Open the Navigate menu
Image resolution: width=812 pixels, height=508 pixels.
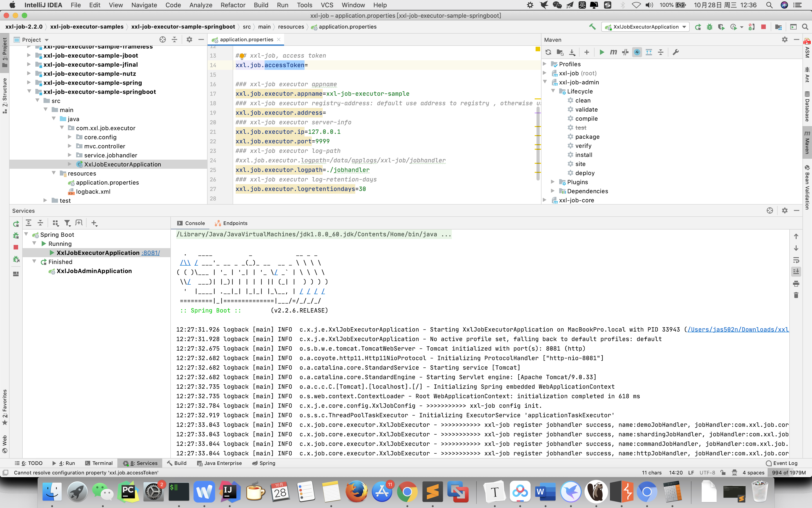coord(144,5)
